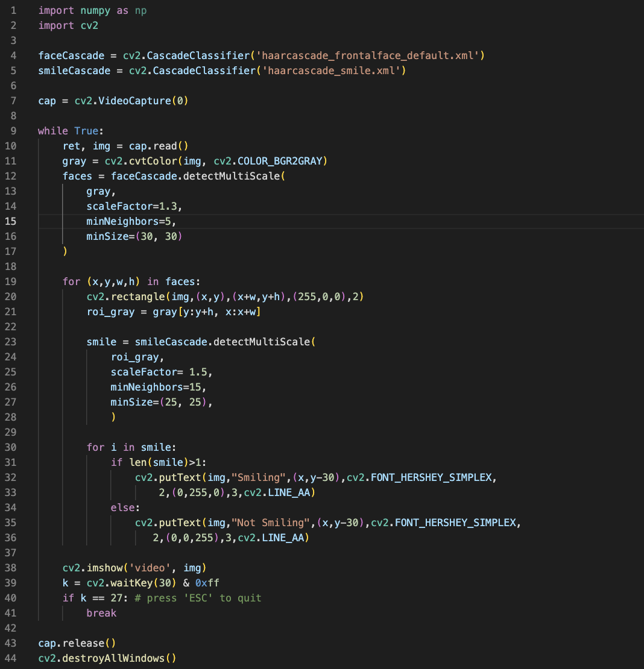Image resolution: width=644 pixels, height=669 pixels.
Task: Click 'minNeighbors=15,' argument
Action: [159, 388]
